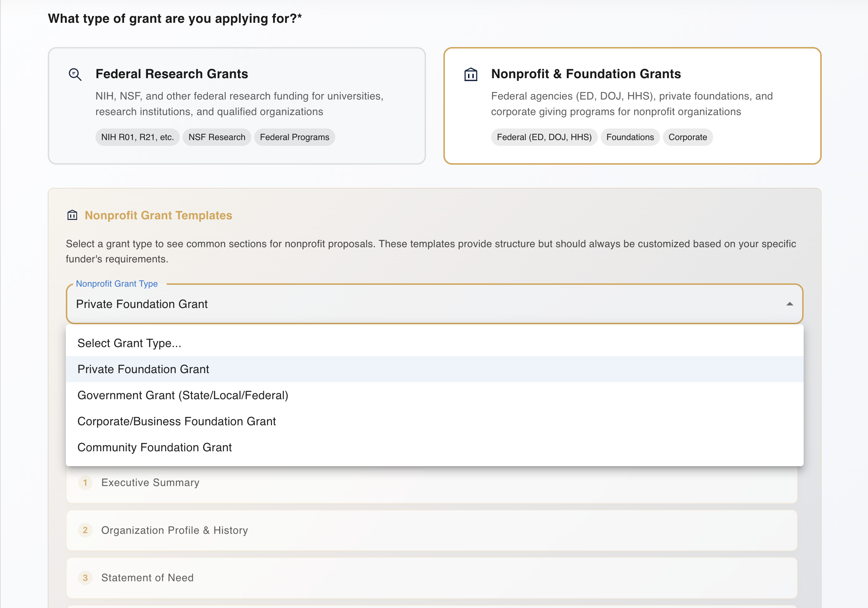
Task: Choose Community Foundation Grant option
Action: pyautogui.click(x=434, y=448)
